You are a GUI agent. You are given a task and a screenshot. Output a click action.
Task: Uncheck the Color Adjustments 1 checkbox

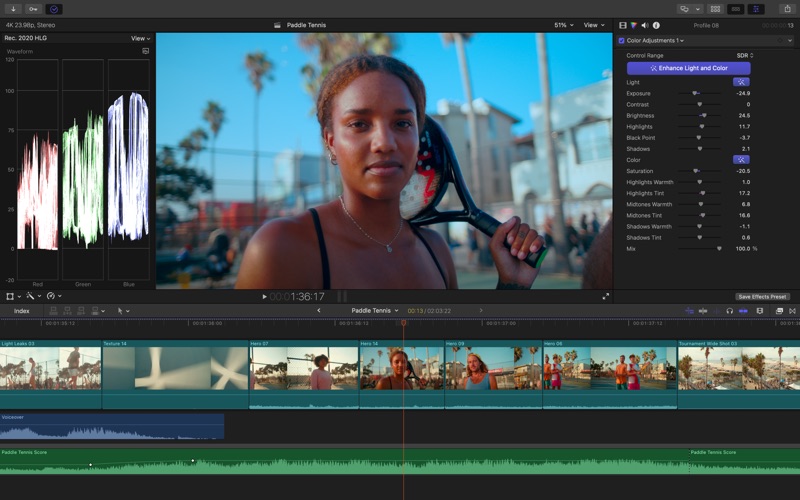(x=621, y=40)
